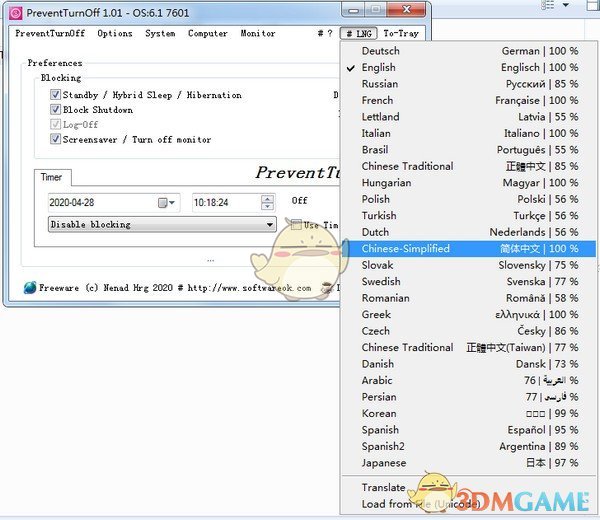Image resolution: width=600 pixels, height=520 pixels.
Task: Open the softwareok.com link
Action: click(249, 288)
